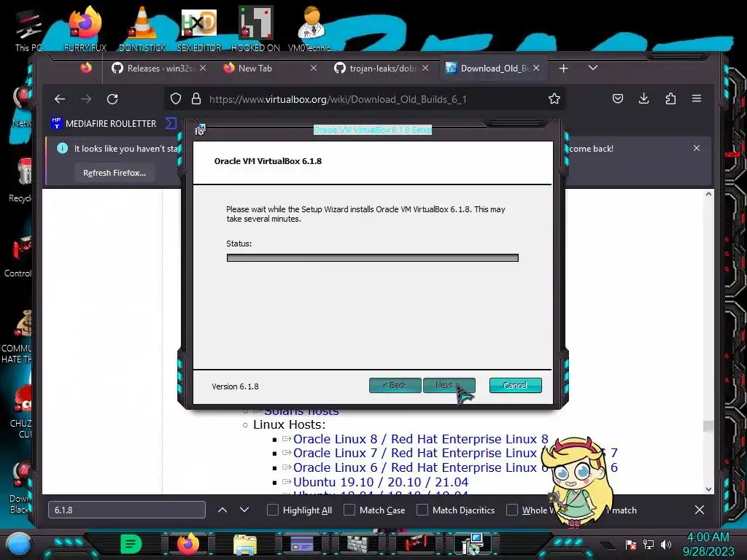Open the purple card app in taskbar
747x560 pixels.
301,544
